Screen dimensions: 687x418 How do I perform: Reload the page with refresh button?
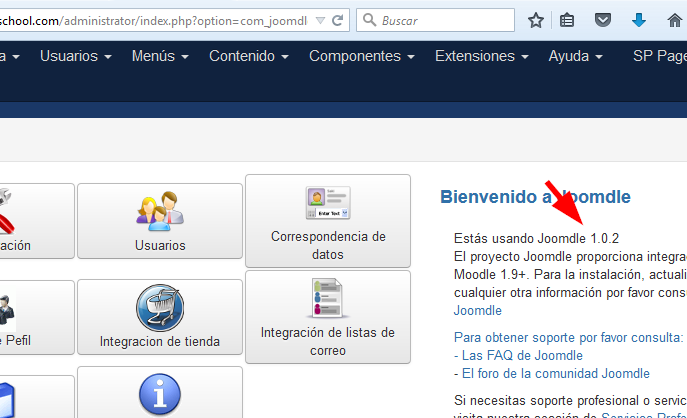pos(338,20)
